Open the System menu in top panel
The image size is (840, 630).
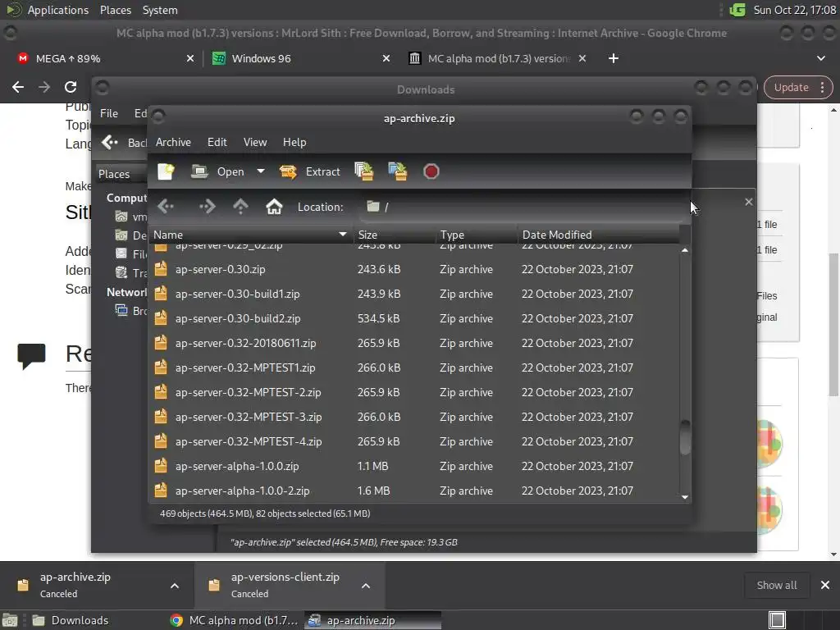(x=160, y=10)
